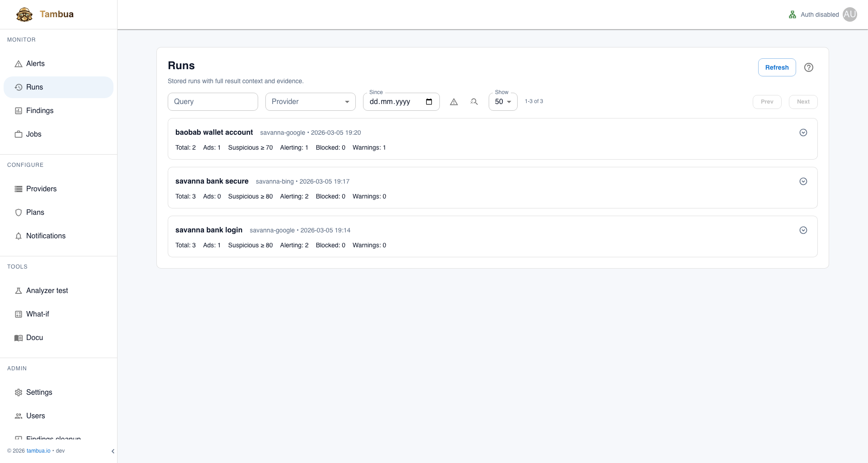Toggle the clear-search magnifier filter
The width and height of the screenshot is (868, 463).
[x=474, y=102]
